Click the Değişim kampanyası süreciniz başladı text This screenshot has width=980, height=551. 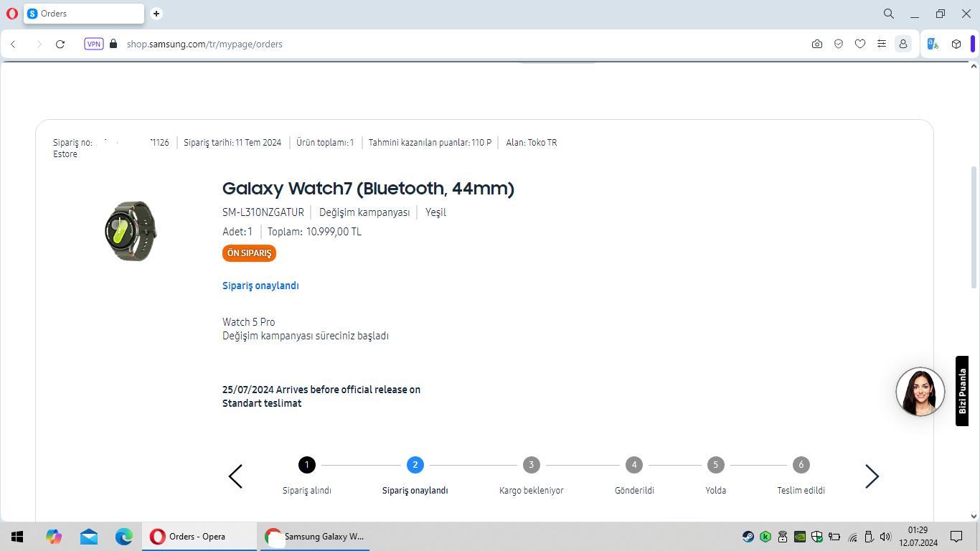[x=306, y=336]
